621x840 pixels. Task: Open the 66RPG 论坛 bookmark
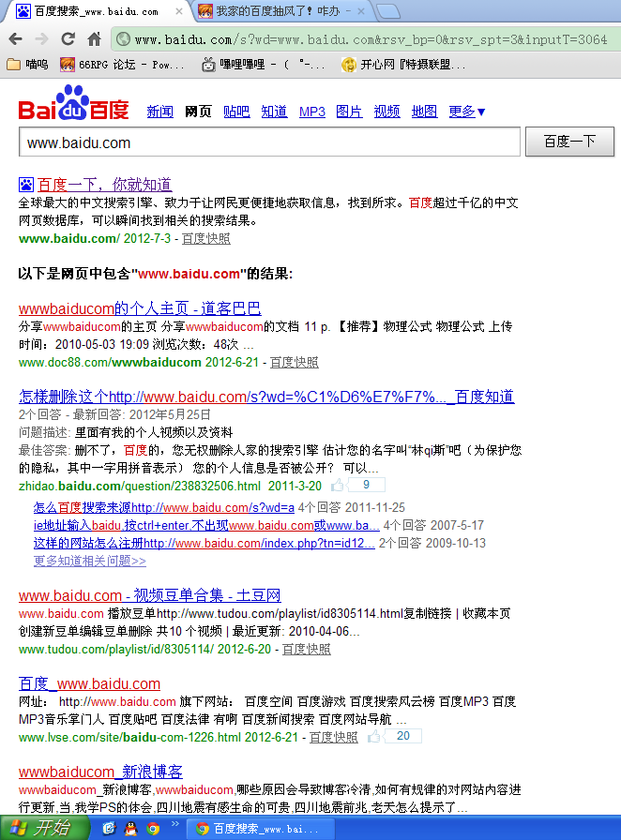pos(122,65)
